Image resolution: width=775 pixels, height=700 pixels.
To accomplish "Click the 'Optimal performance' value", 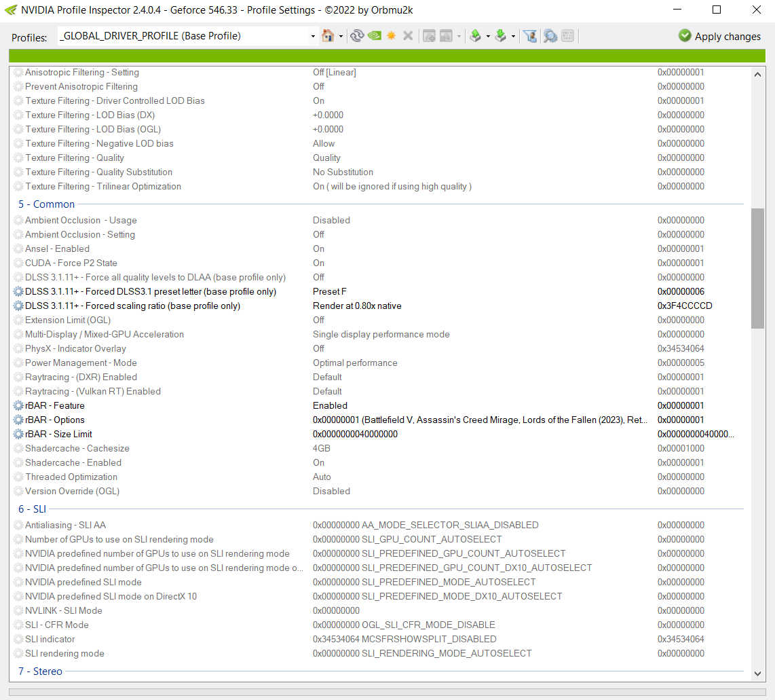I will tap(355, 363).
